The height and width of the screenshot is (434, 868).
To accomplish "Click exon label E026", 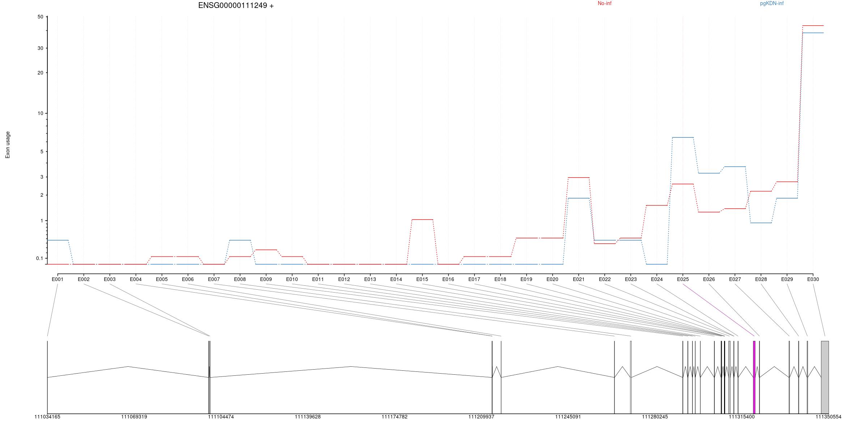I will coord(709,279).
